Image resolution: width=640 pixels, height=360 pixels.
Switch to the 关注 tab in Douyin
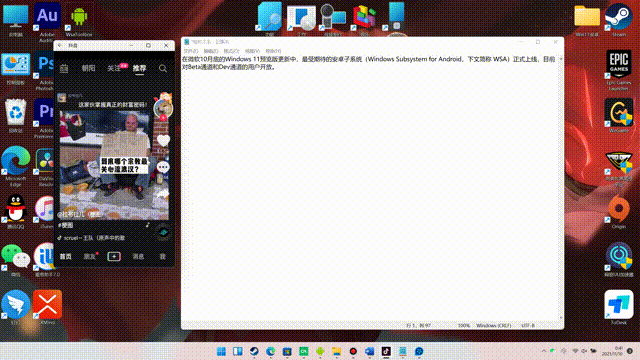(x=114, y=68)
